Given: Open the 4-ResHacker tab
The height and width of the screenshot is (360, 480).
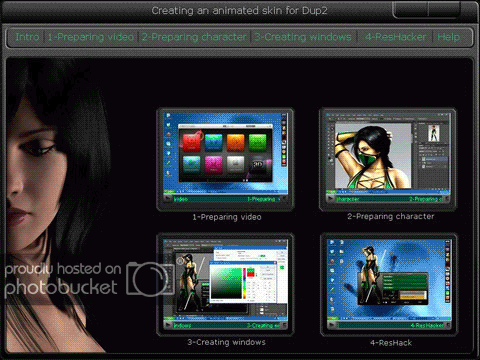Looking at the screenshot, I should (x=395, y=37).
